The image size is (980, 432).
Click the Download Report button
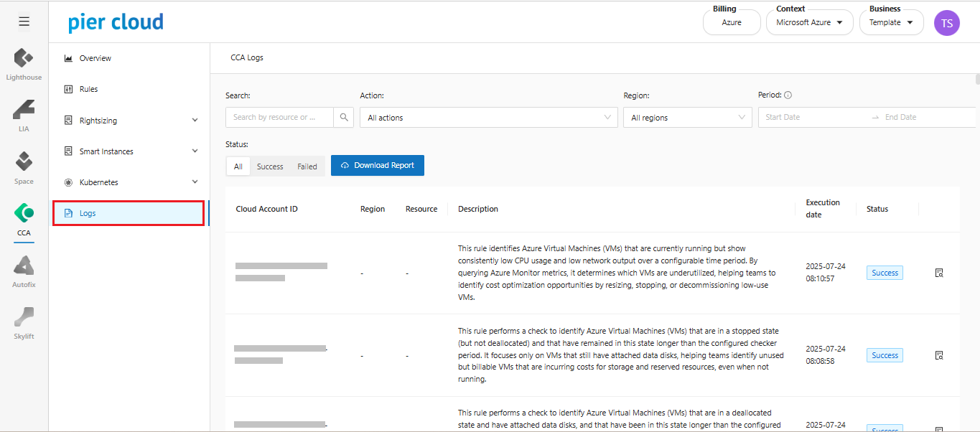point(377,165)
